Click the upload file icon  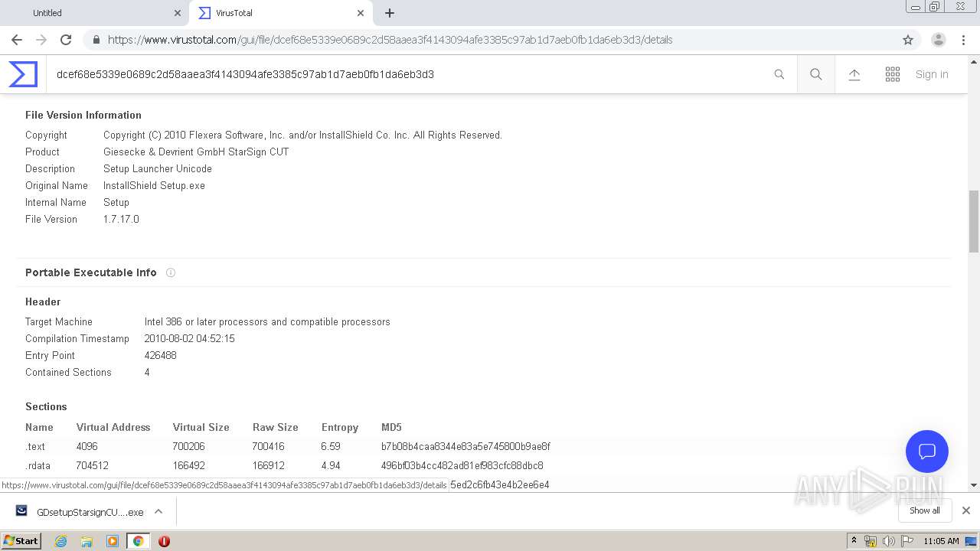[x=854, y=74]
